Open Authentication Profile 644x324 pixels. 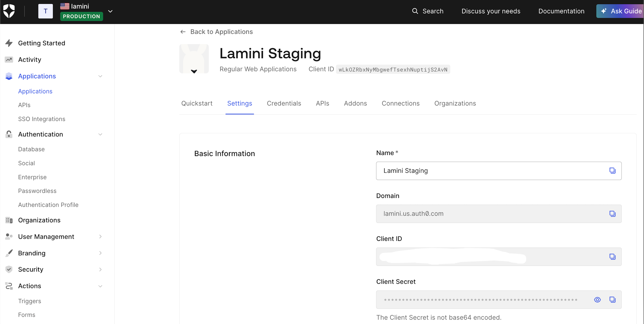tap(48, 205)
